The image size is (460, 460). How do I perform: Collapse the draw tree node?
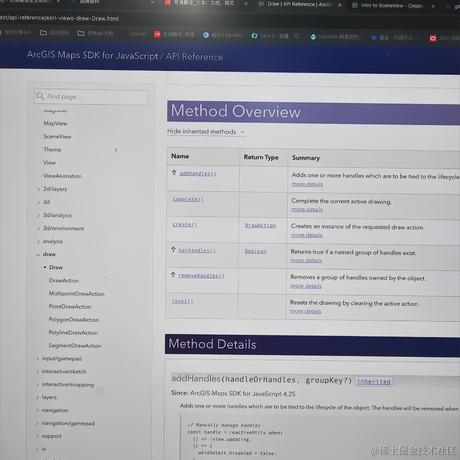(x=38, y=254)
